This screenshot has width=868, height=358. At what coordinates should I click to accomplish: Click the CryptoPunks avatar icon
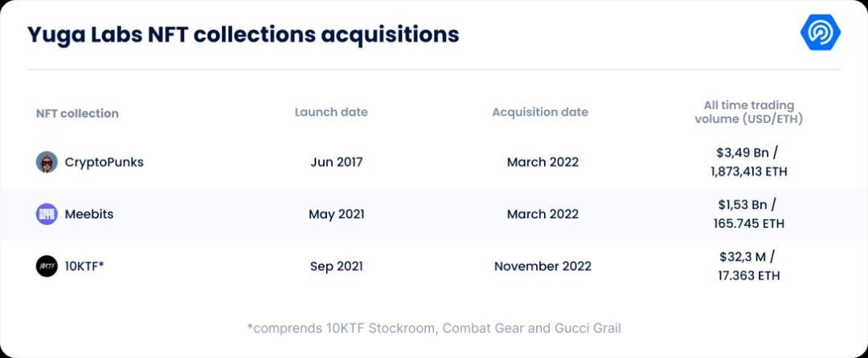(x=47, y=161)
